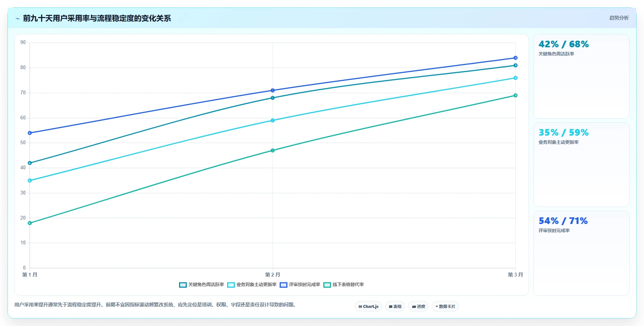Image resolution: width=644 pixels, height=326 pixels.
Task: Select 业务对象主动更新率 data point at 第 2 月
Action: coord(273,120)
